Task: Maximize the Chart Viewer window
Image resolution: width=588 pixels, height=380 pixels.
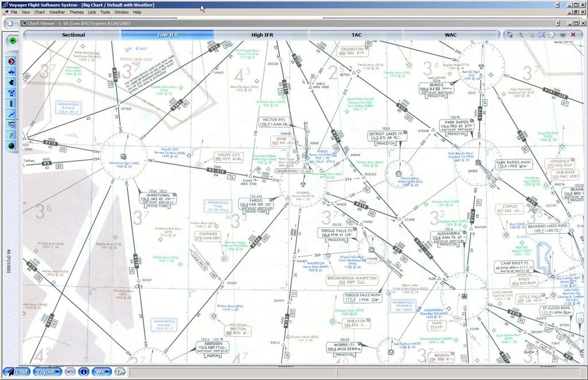Action: click(x=575, y=23)
